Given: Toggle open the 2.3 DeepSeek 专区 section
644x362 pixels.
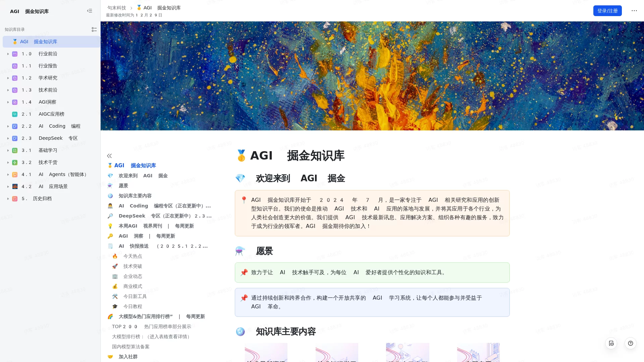Looking at the screenshot, I should [x=8, y=138].
